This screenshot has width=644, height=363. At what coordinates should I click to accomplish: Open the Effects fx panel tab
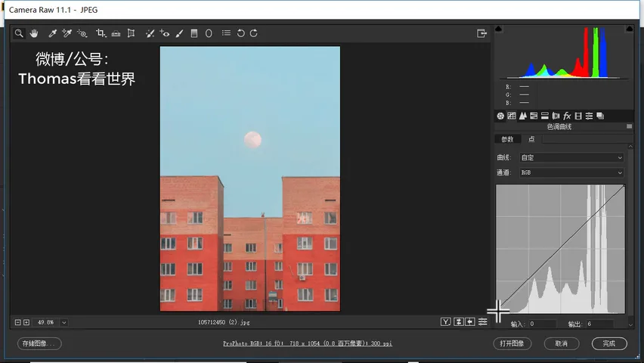point(567,116)
